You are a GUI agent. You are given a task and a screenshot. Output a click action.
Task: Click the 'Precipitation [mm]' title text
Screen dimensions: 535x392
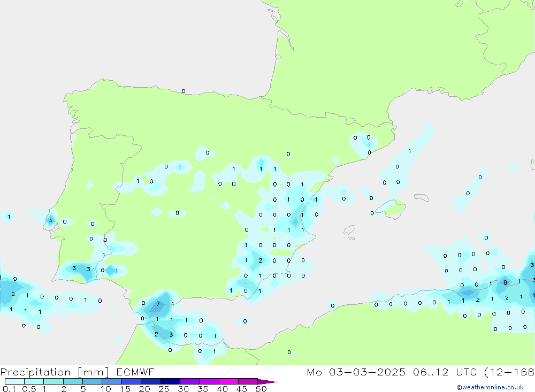[x=55, y=372]
